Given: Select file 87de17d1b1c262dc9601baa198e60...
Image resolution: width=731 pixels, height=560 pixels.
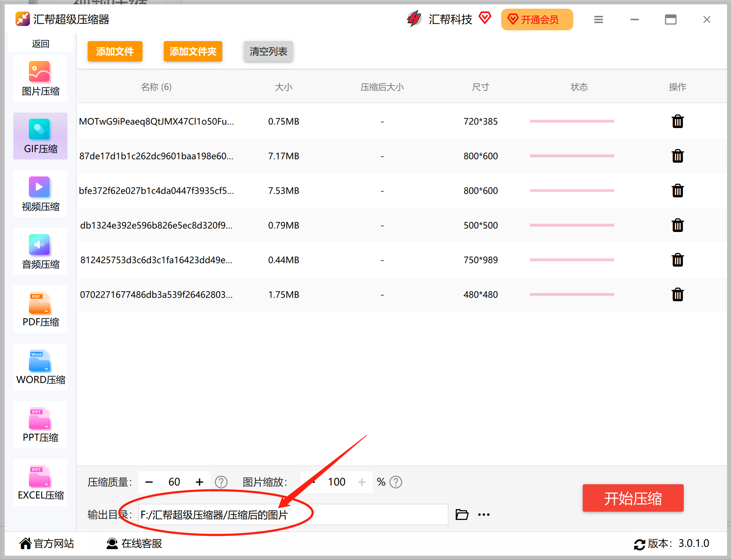Looking at the screenshot, I should [x=156, y=156].
